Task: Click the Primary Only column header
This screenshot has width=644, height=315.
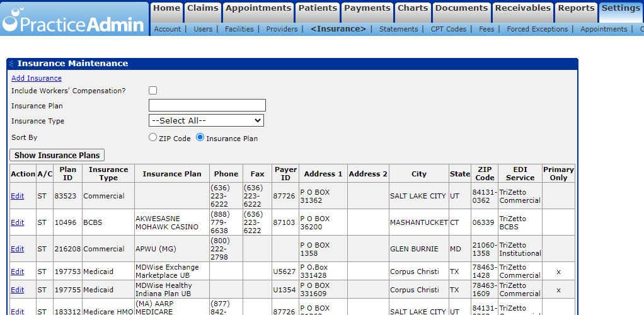Action: click(558, 174)
